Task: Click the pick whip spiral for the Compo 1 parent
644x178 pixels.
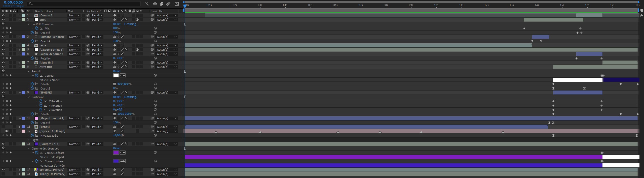Action: click(x=152, y=15)
